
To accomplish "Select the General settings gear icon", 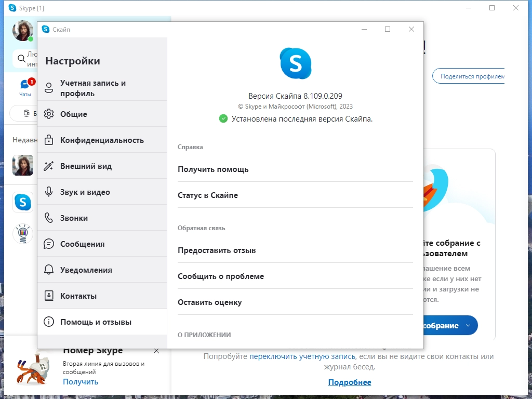I will click(x=49, y=114).
